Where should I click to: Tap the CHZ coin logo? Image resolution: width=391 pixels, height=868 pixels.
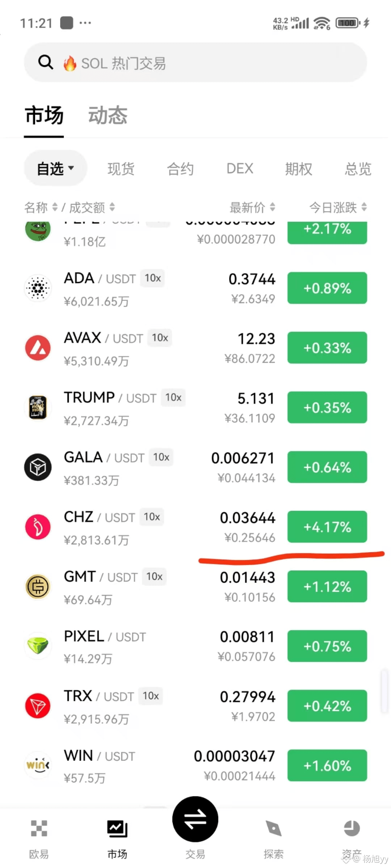[x=38, y=527]
